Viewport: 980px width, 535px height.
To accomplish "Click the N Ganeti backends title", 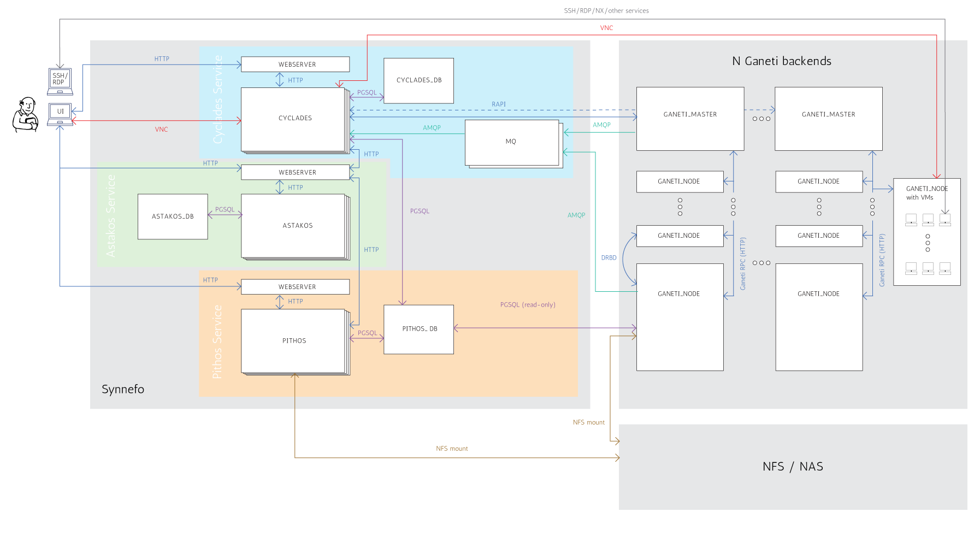I will coord(781,61).
